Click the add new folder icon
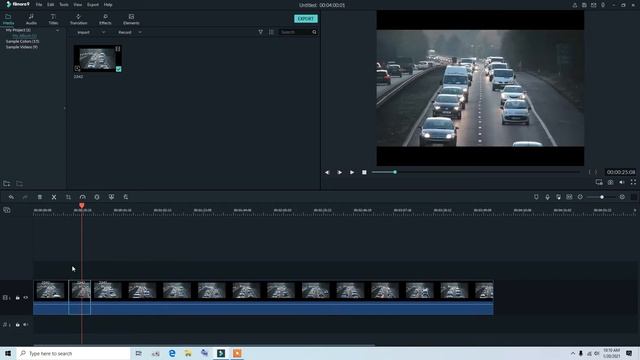 click(x=7, y=184)
